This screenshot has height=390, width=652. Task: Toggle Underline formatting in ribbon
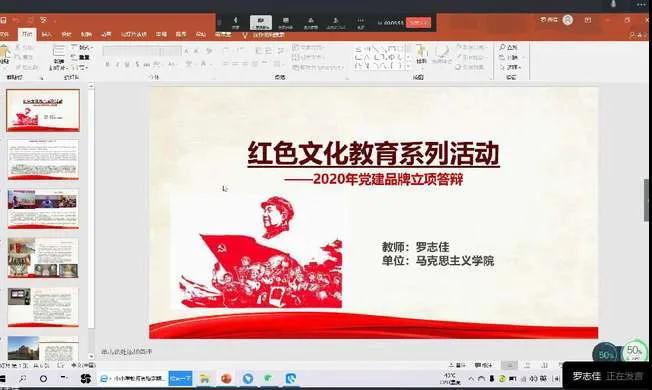(127, 64)
